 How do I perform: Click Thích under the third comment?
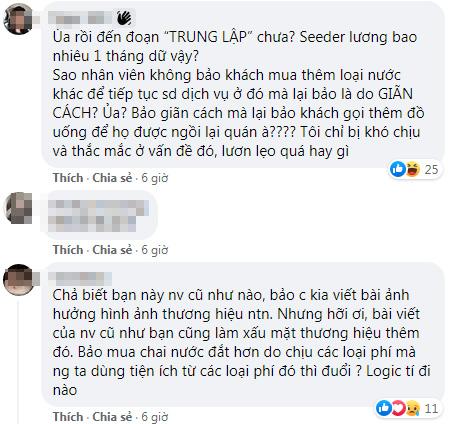tap(68, 417)
